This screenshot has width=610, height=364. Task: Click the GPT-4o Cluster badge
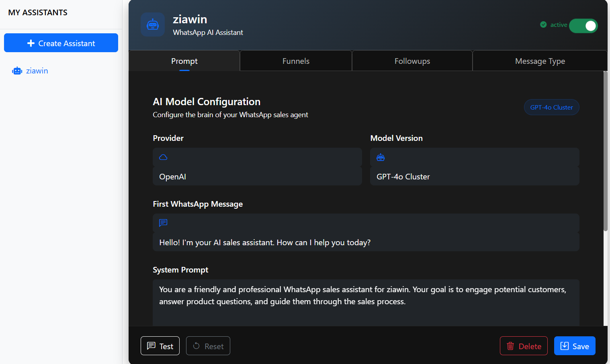coord(551,107)
